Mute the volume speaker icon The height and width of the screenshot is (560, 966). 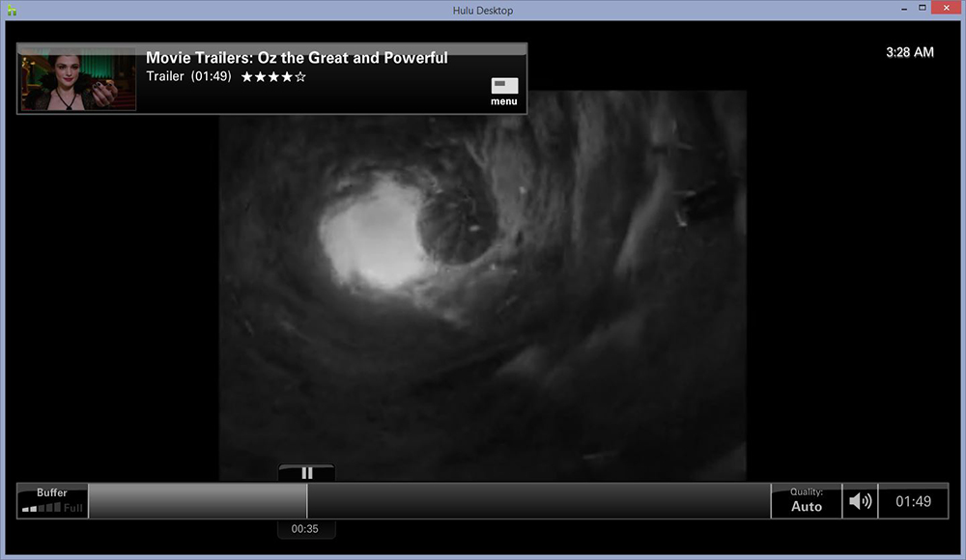(860, 501)
